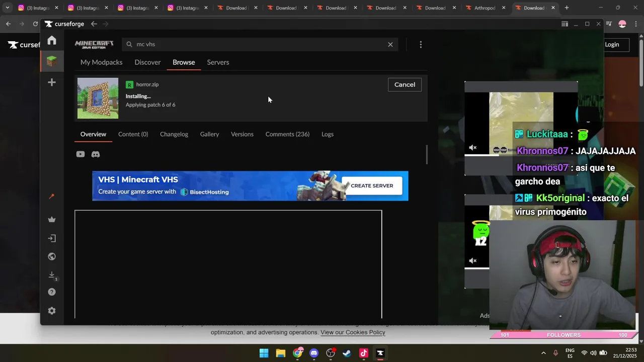Viewport: 644px width, 362px height.
Task: Open File Explorer from the taskbar
Action: [x=280, y=353]
